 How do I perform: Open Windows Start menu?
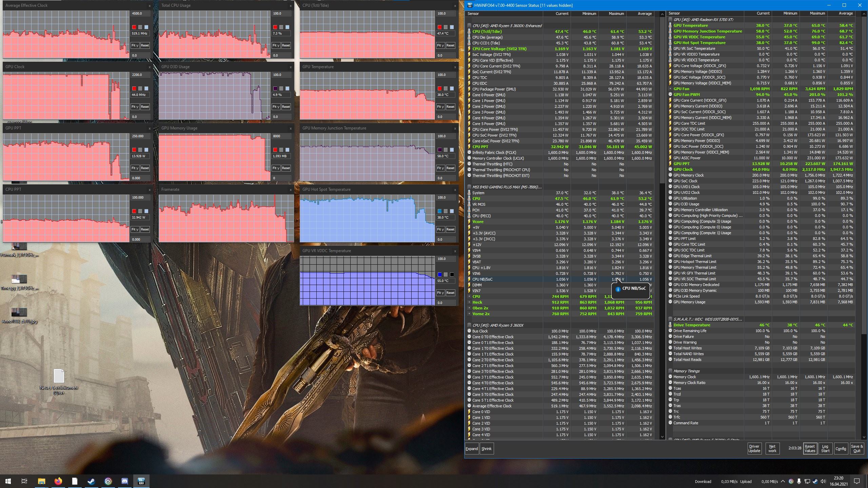pyautogui.click(x=8, y=481)
